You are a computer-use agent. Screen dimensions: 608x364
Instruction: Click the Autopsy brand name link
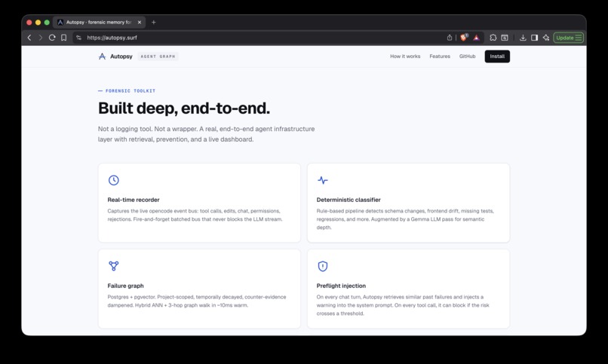[x=121, y=57]
